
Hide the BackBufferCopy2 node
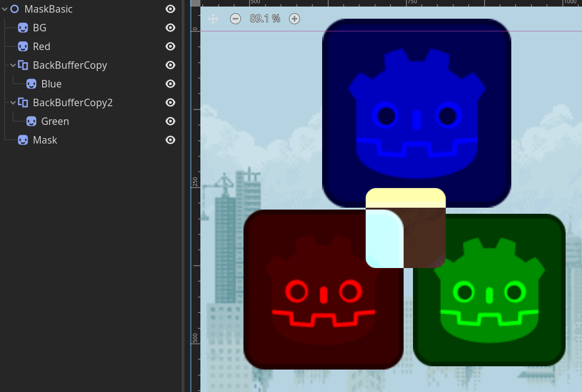[x=170, y=102]
